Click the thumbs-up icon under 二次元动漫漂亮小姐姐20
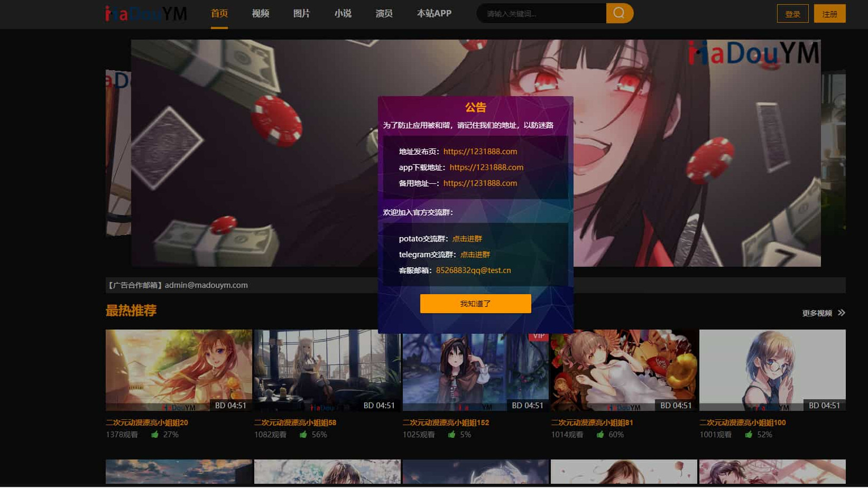The image size is (868, 488). click(x=154, y=434)
